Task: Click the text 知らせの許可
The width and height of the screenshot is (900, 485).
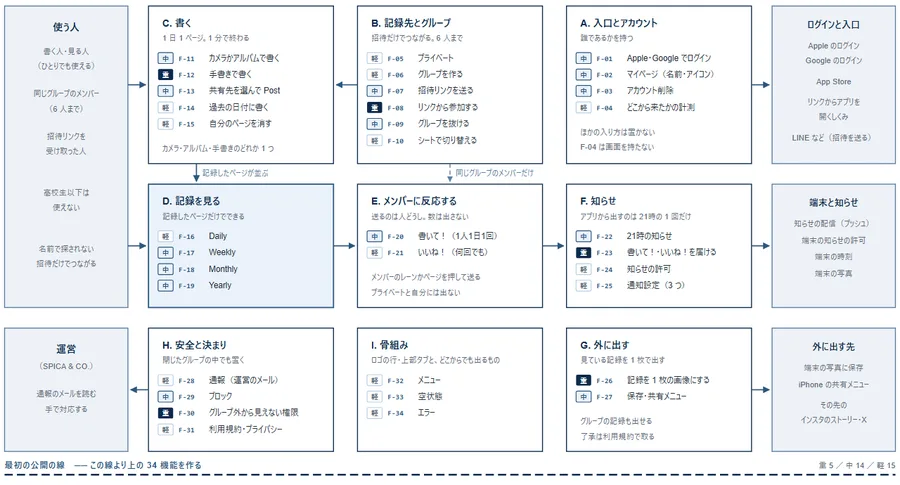Action: [649, 269]
